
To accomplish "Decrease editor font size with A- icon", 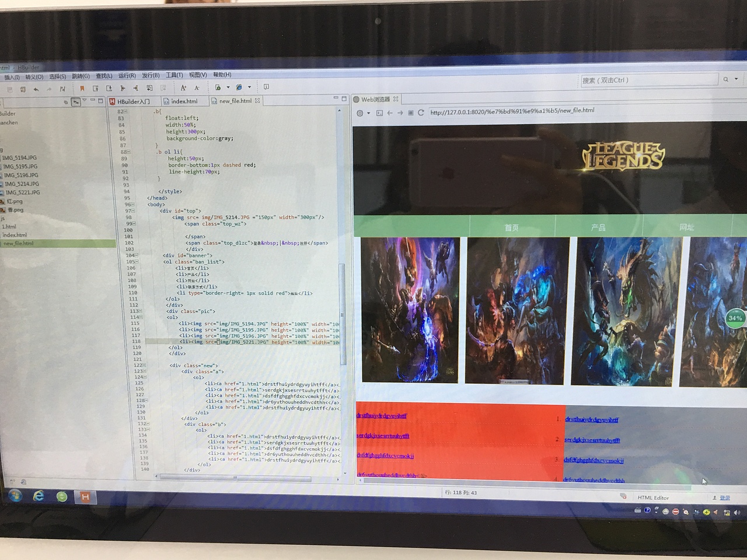I will click(197, 88).
